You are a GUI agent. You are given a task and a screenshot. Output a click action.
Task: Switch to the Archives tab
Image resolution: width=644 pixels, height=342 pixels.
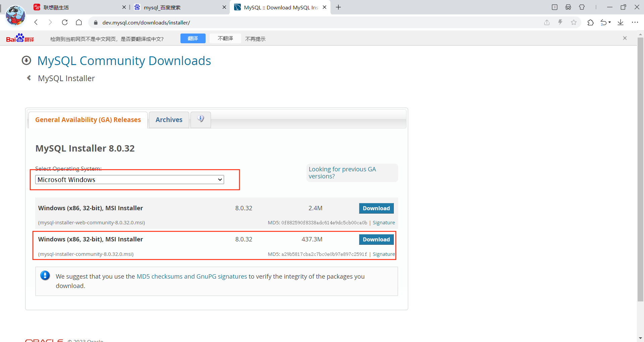169,120
